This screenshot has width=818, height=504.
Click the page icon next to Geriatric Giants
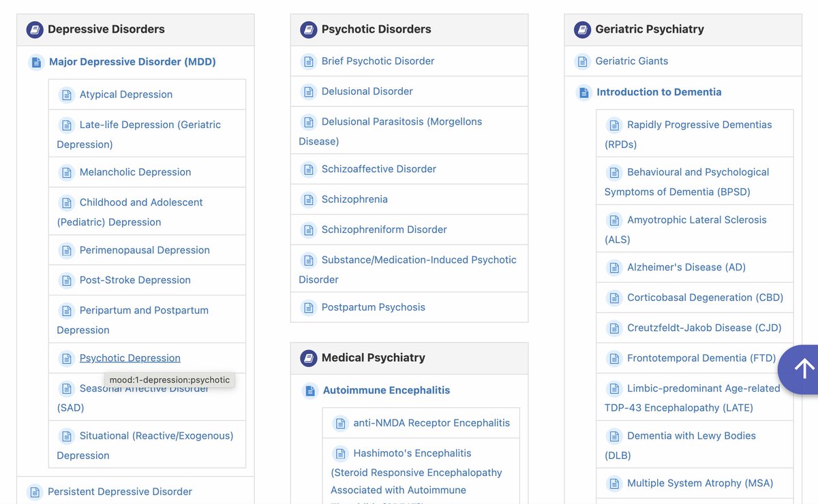click(x=583, y=61)
